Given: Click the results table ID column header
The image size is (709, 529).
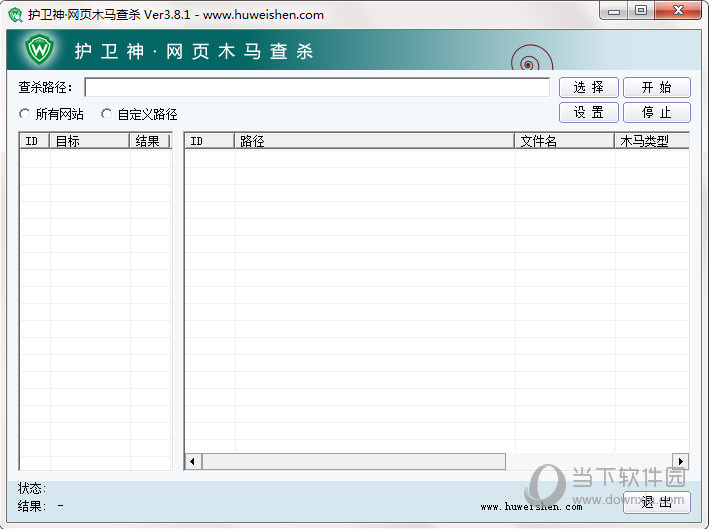Looking at the screenshot, I should click(x=210, y=141).
